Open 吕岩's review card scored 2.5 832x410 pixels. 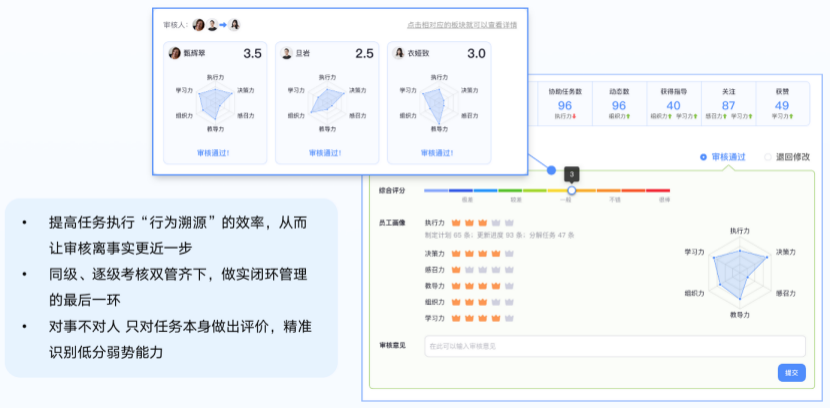(327, 101)
